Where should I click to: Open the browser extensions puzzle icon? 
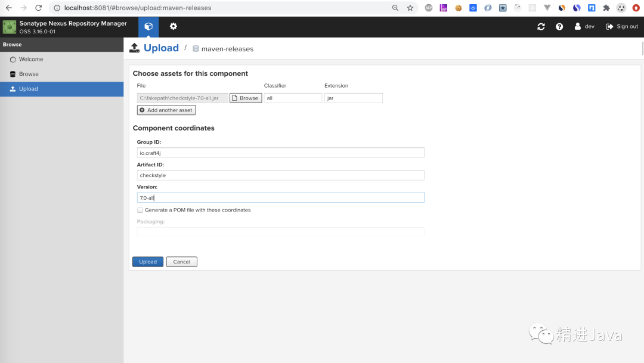tap(606, 8)
